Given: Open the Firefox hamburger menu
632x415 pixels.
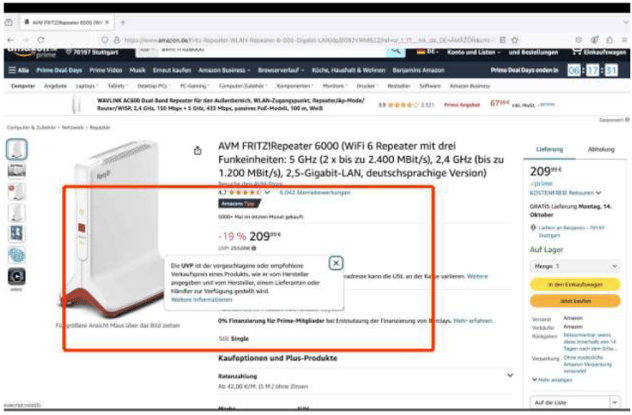Looking at the screenshot, I should pos(624,40).
